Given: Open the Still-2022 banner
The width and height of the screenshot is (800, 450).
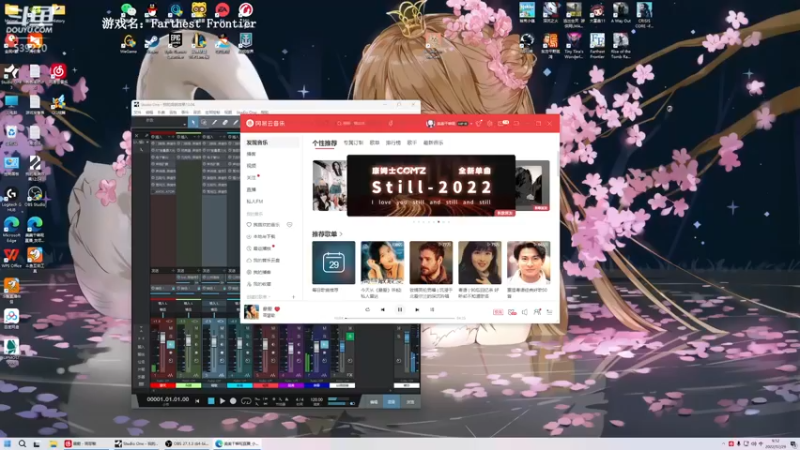Looking at the screenshot, I should tap(431, 186).
